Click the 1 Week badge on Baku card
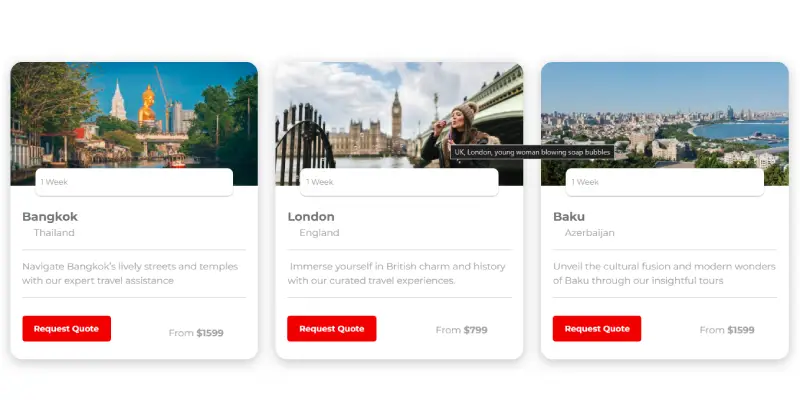The width and height of the screenshot is (800, 400). pyautogui.click(x=665, y=182)
